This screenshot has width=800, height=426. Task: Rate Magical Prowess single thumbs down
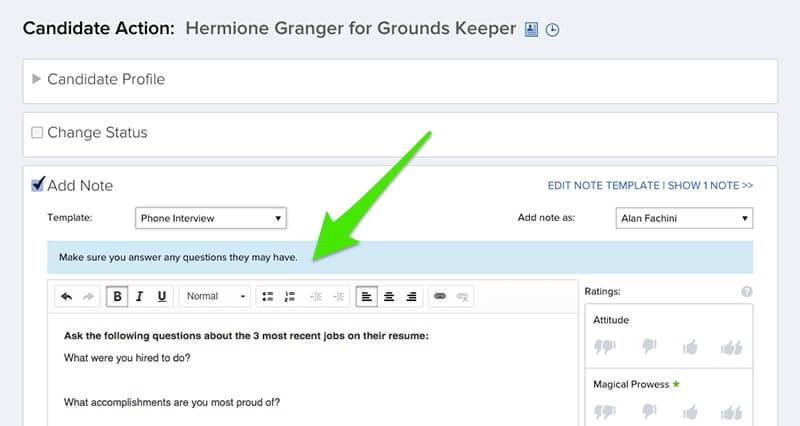click(649, 411)
